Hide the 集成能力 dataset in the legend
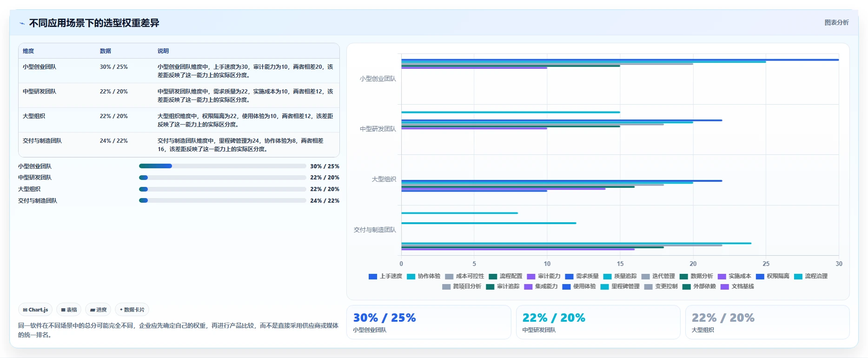The width and height of the screenshot is (868, 358). tap(540, 286)
